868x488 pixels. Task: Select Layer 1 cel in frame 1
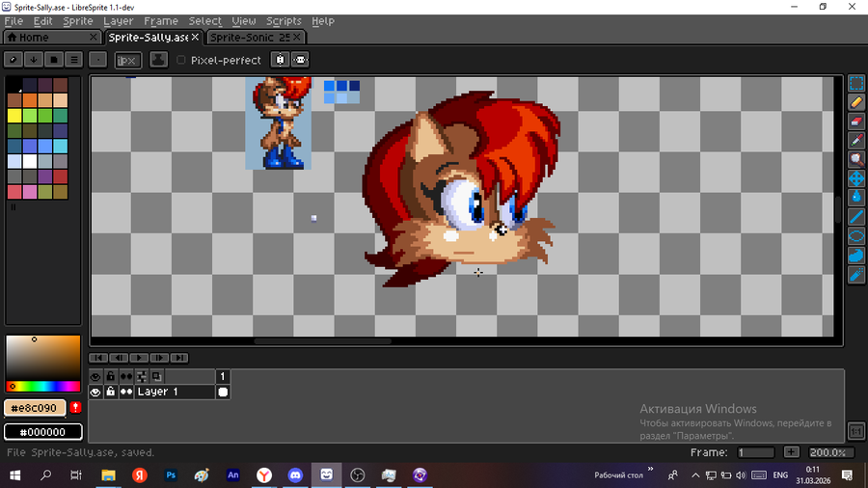(x=223, y=392)
